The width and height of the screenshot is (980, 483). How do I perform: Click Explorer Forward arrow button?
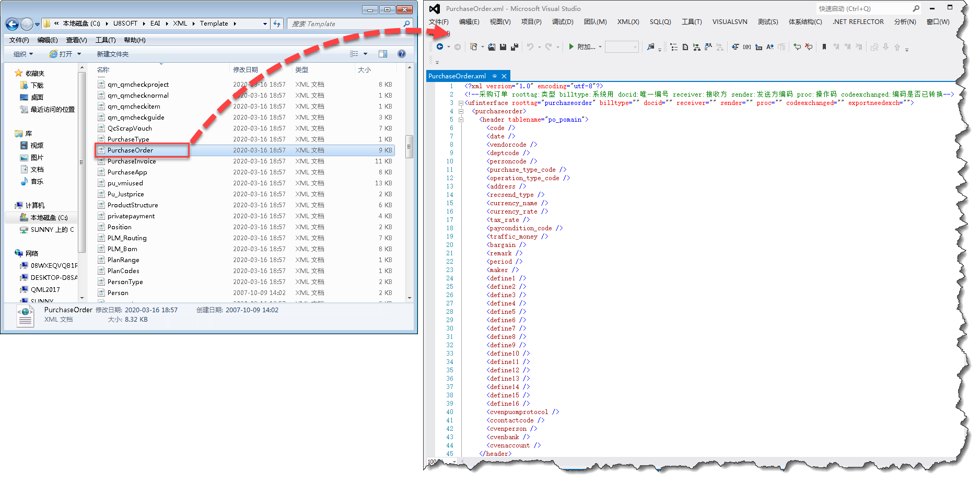[x=27, y=24]
